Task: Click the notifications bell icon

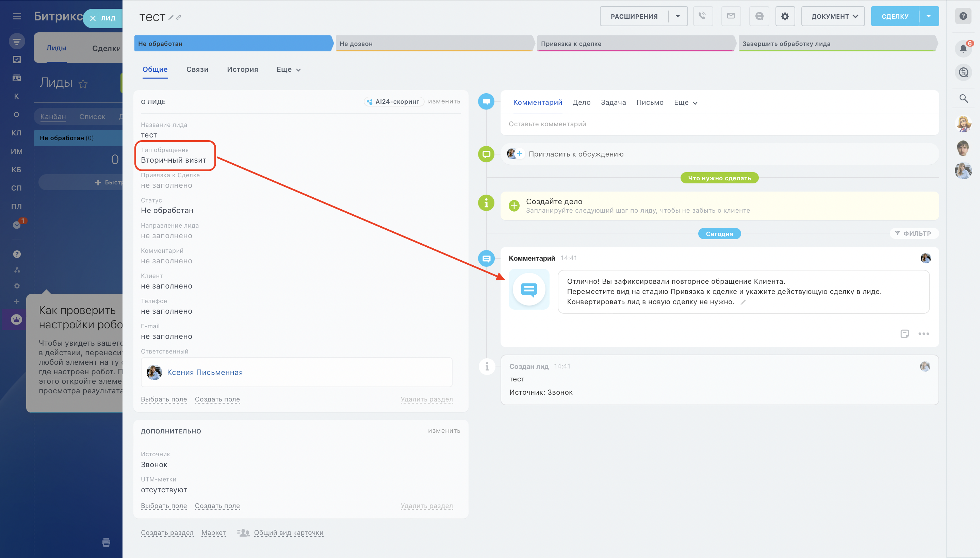Action: [x=963, y=49]
